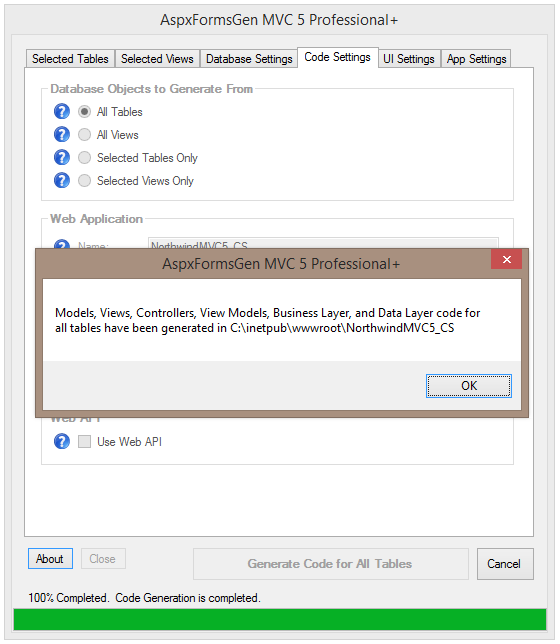Viewport: 560px width, 644px height.
Task: Choose Selected Views Only option
Action: pos(84,181)
